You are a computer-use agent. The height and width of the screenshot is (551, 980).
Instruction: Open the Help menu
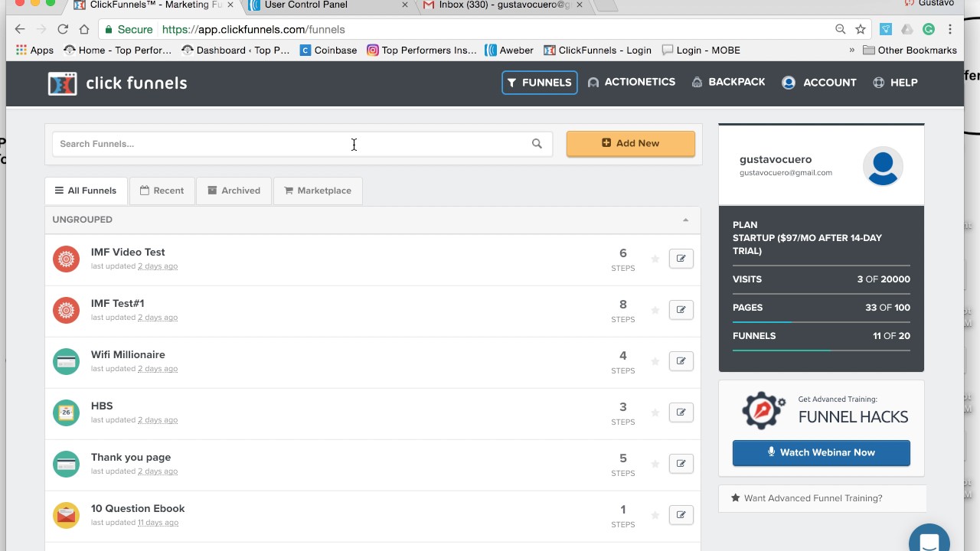point(895,83)
